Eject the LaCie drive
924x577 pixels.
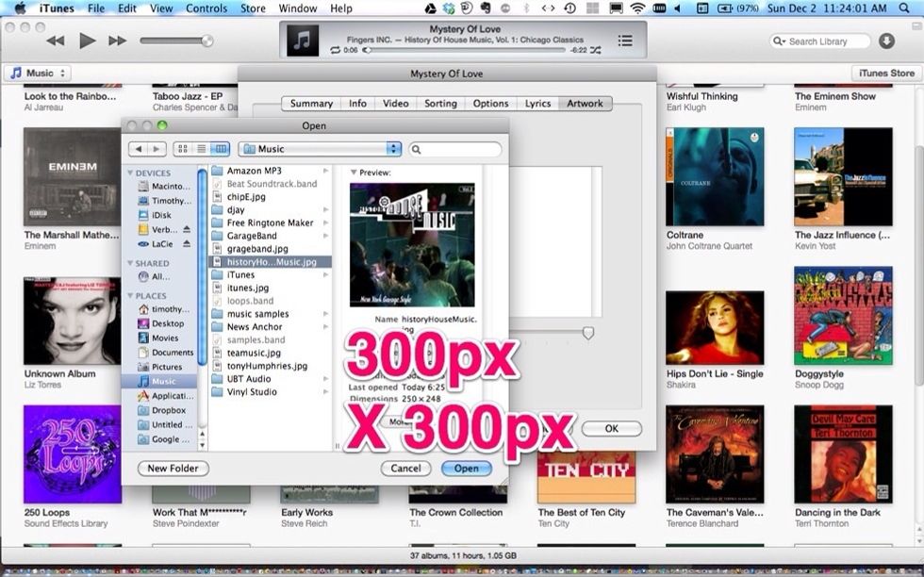pos(187,244)
